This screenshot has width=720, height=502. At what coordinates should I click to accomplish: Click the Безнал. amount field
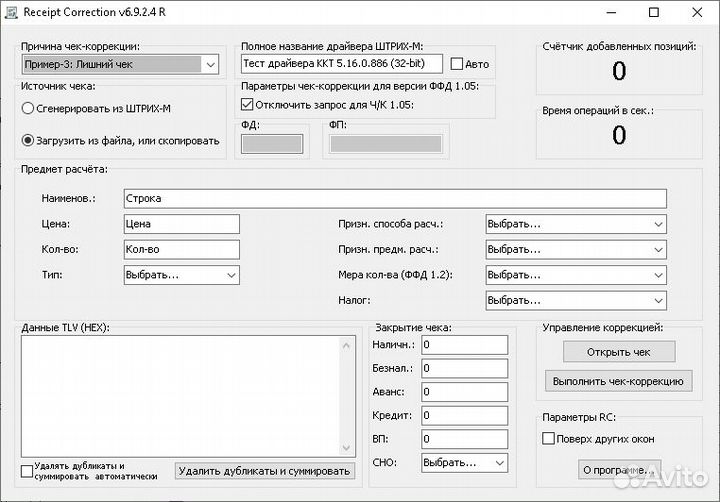click(x=465, y=368)
